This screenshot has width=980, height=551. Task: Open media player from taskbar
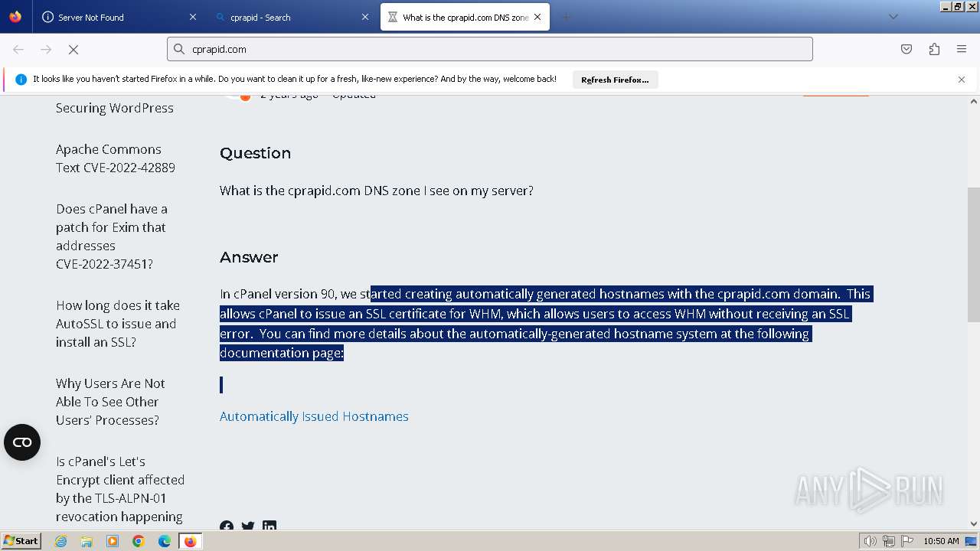tap(113, 541)
